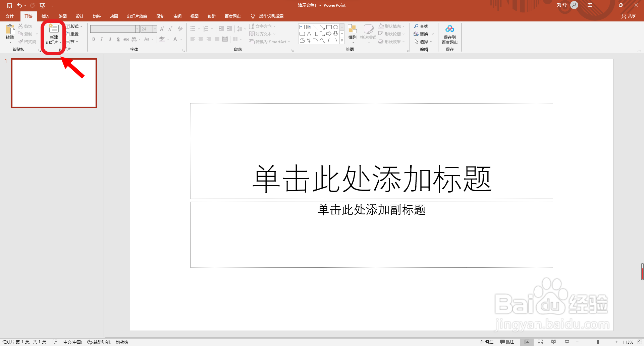
Task: Open the File (文件) tab
Action: [10, 16]
